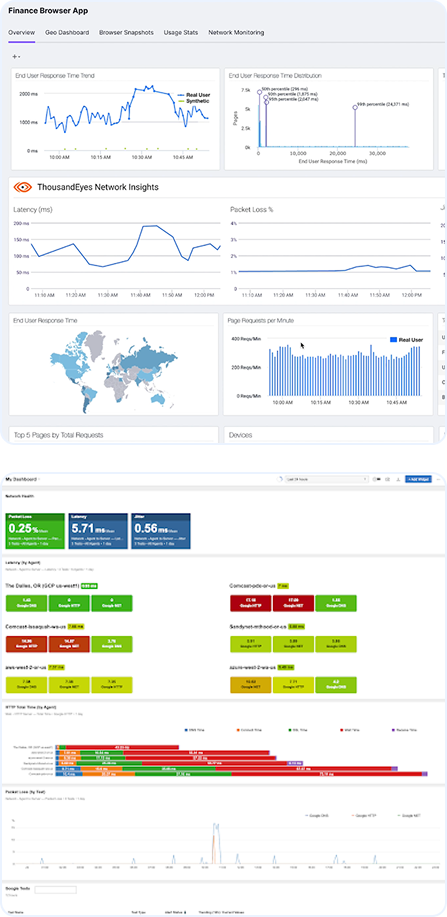Toggle the Wait Time legend entry

pyautogui.click(x=351, y=730)
